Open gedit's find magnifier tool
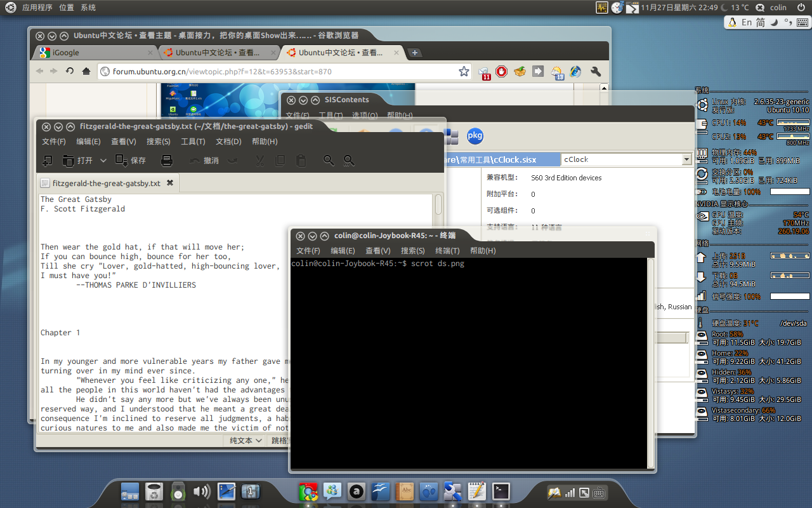Viewport: 812px width, 508px height. point(329,161)
